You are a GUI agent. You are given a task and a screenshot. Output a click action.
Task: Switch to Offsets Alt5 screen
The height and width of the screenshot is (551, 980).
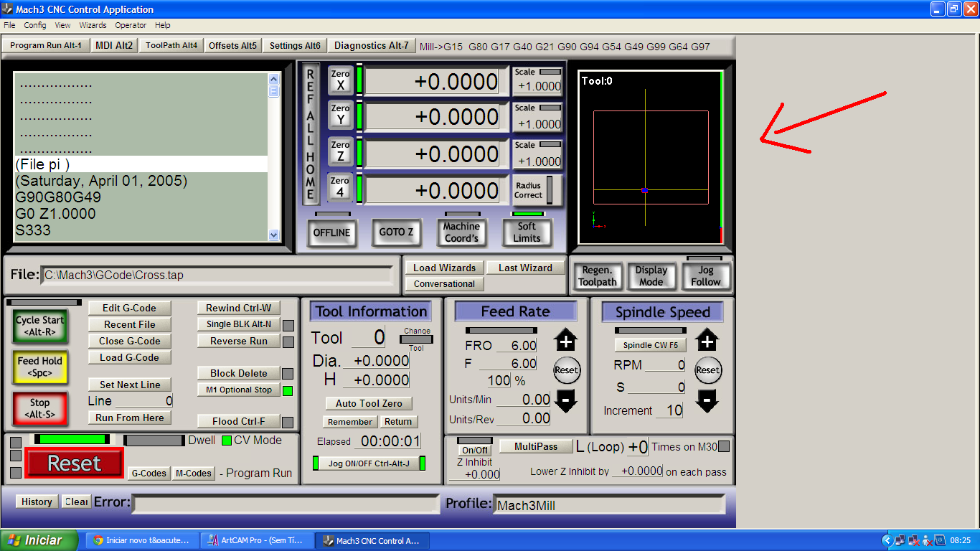point(232,45)
